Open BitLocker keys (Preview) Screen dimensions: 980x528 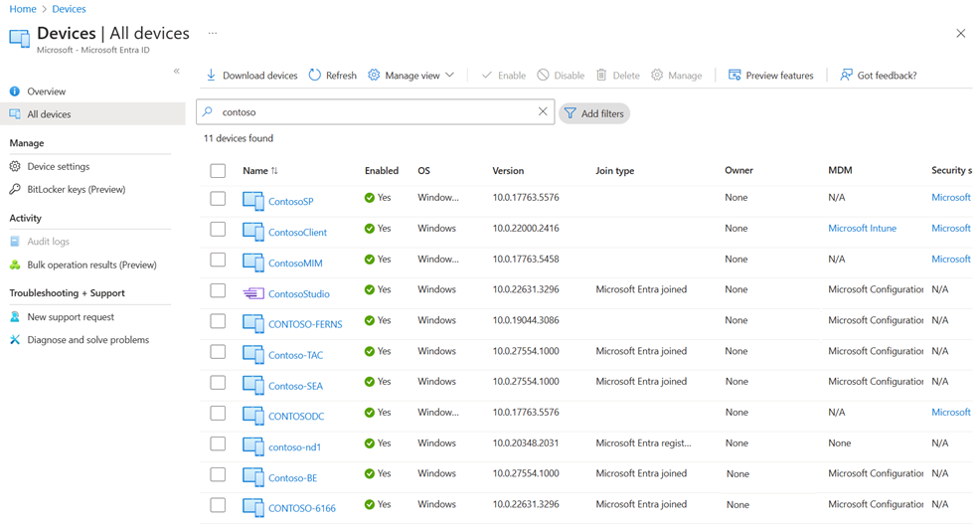point(76,190)
